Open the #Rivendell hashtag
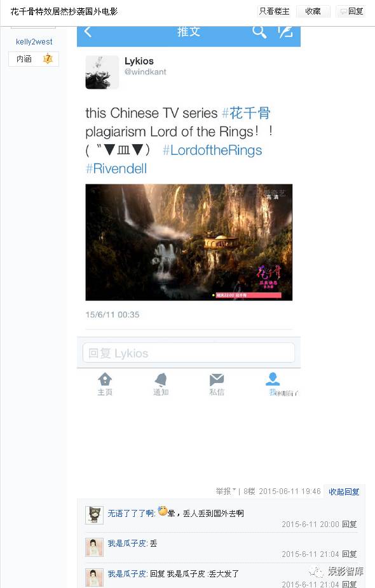 [116, 168]
